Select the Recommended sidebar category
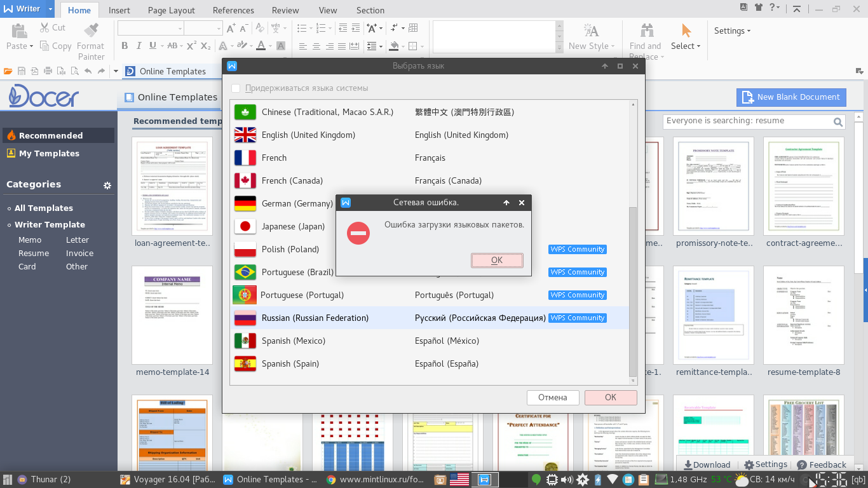The height and width of the screenshot is (488, 868). coord(58,135)
